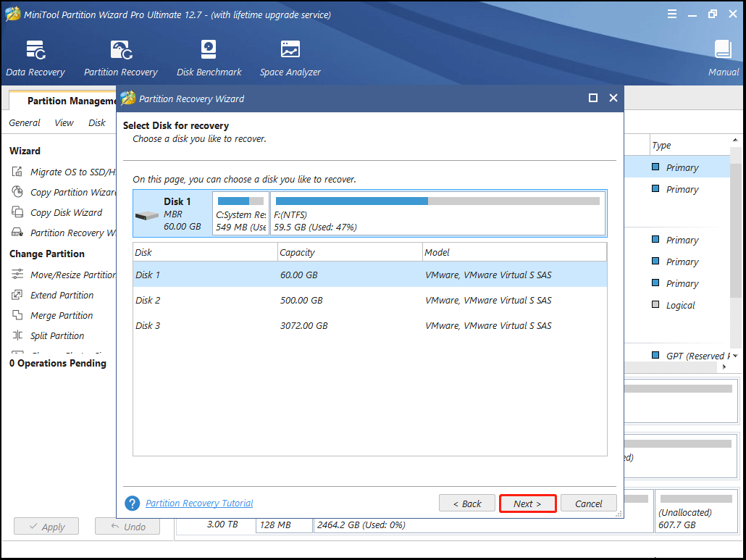Click Migrate OS to SSD wizard icon
The width and height of the screenshot is (746, 560).
[x=17, y=171]
